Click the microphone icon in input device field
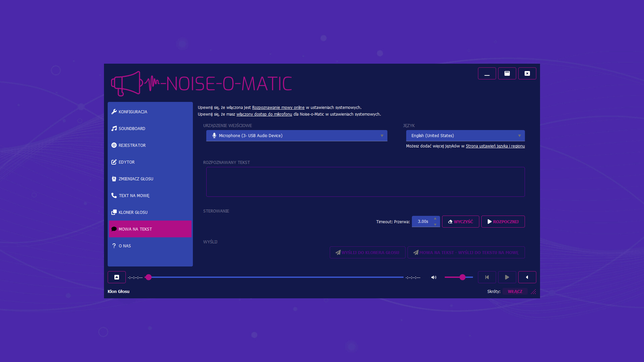Image resolution: width=644 pixels, height=362 pixels. [214, 135]
